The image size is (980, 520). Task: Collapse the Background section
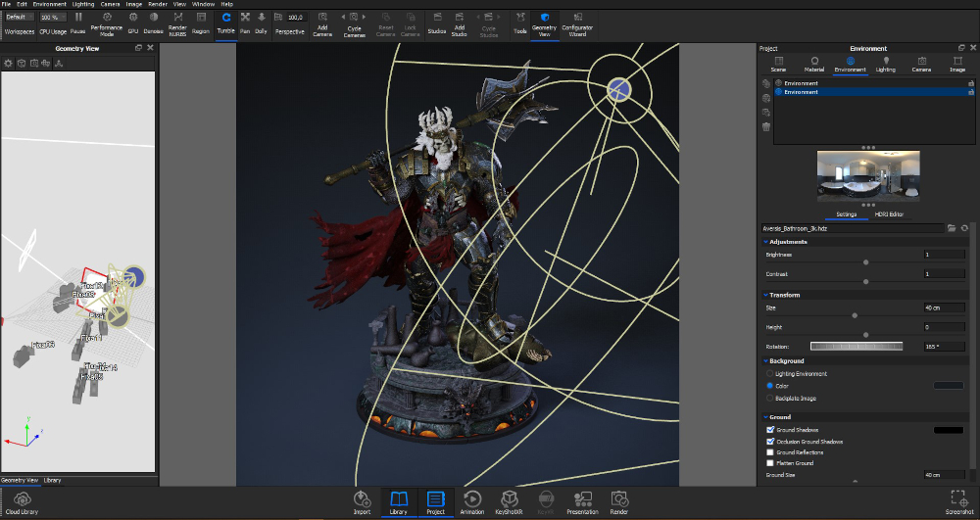(765, 360)
